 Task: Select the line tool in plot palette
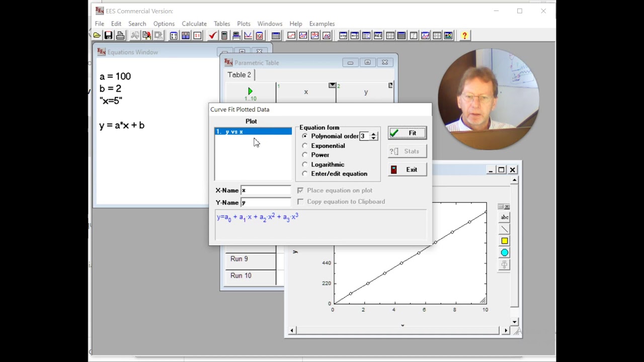click(x=505, y=229)
